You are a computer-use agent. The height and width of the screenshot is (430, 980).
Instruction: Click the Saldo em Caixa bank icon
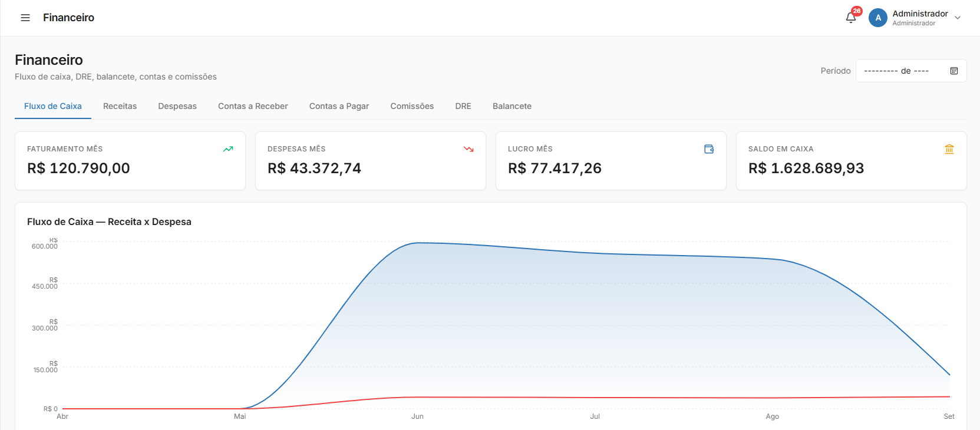coord(949,149)
